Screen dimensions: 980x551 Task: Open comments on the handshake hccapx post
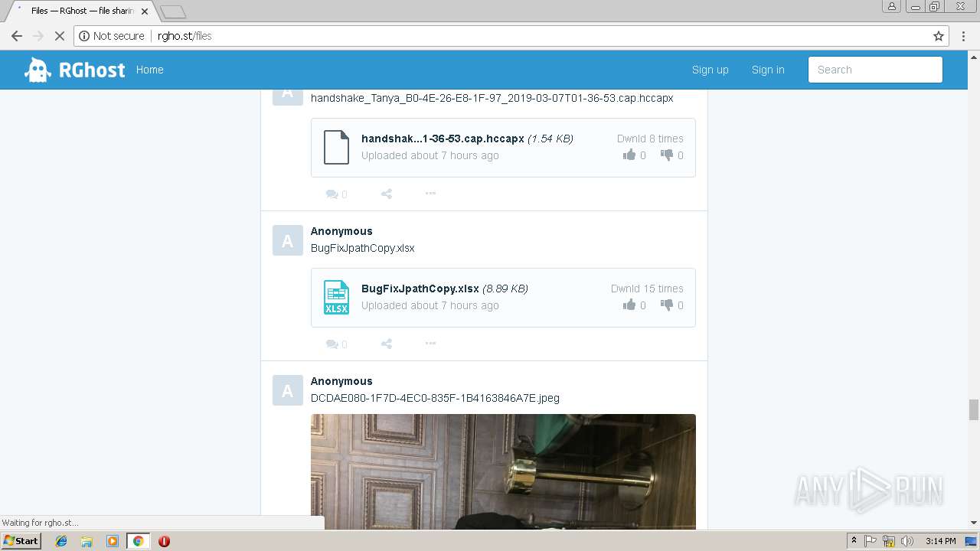336,194
